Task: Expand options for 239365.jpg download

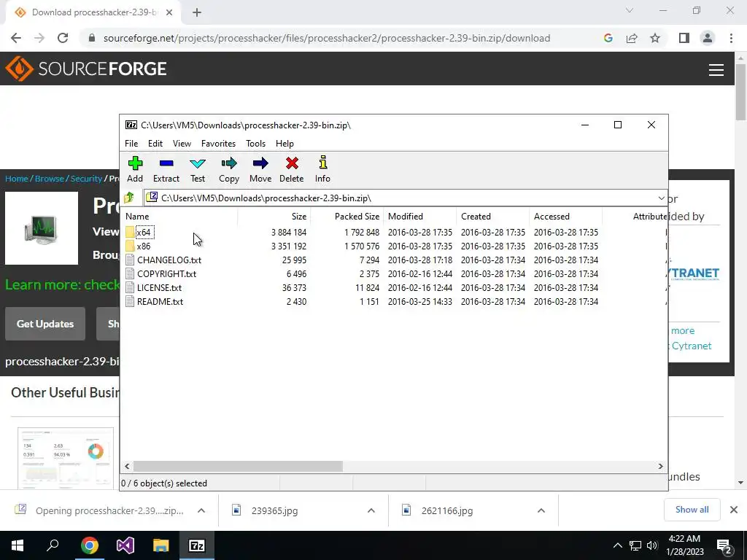Action: coord(371,510)
